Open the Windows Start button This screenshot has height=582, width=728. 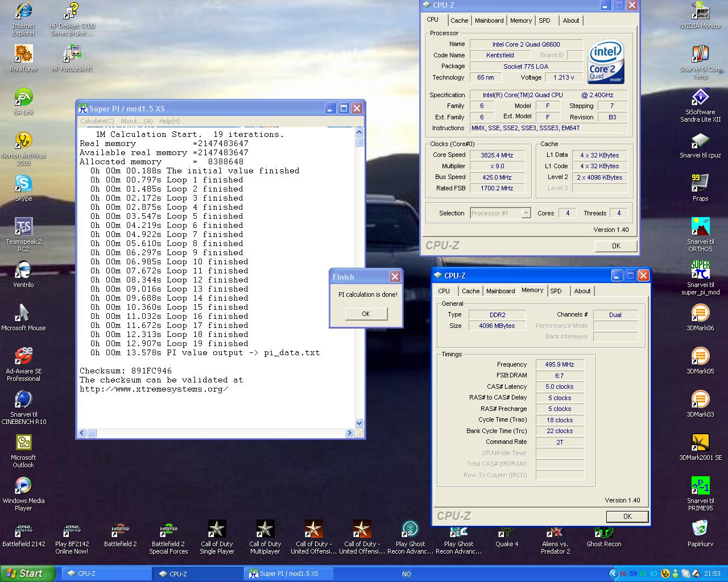pos(28,573)
